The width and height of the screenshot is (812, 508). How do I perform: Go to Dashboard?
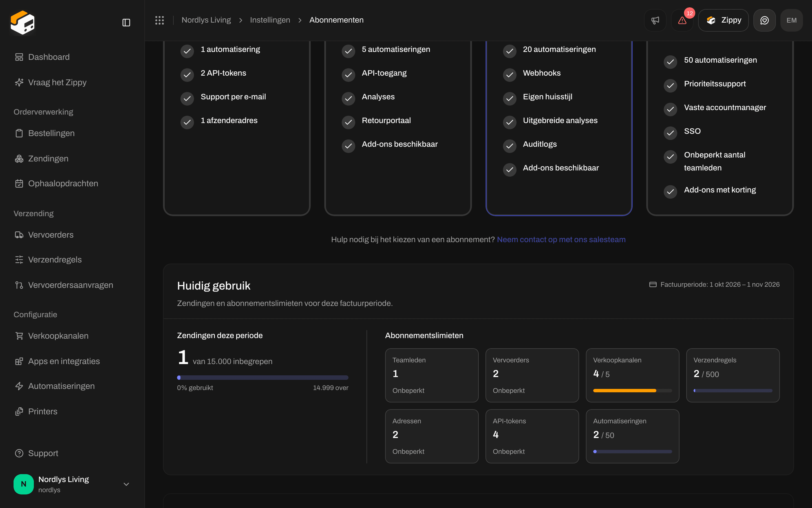72,57
